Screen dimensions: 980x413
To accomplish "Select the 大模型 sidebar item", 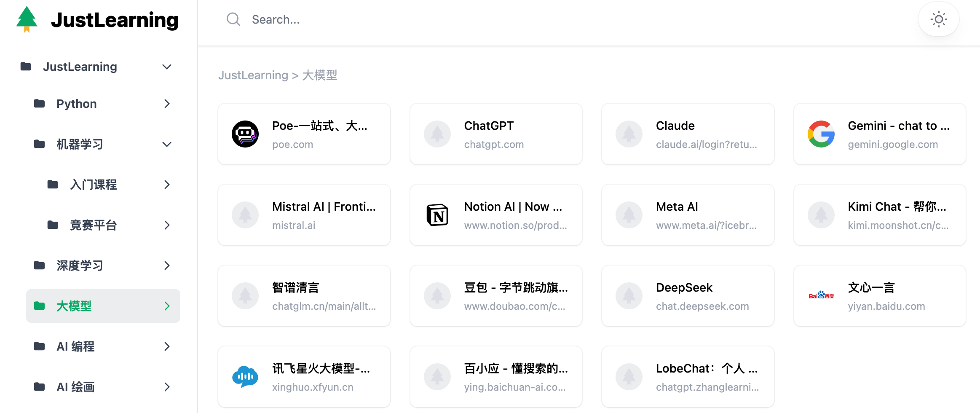I will [x=74, y=306].
